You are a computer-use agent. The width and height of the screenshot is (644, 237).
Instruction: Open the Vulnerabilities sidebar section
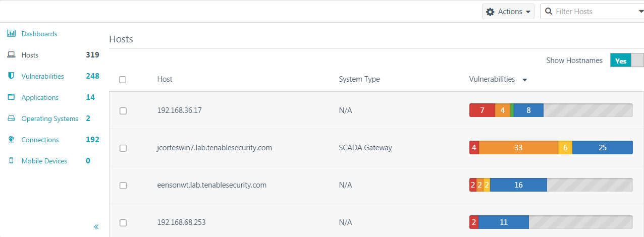(x=42, y=76)
